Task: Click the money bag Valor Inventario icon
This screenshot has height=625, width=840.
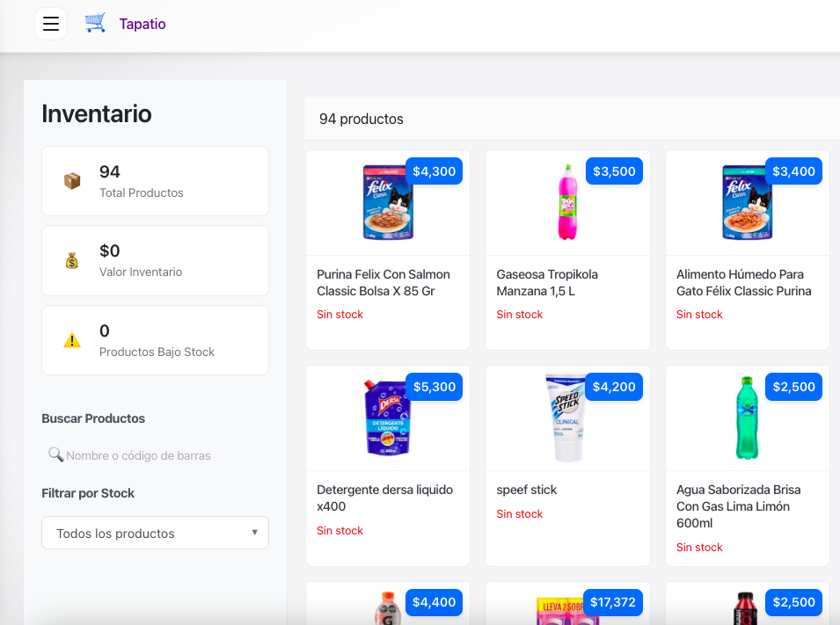Action: point(72,261)
